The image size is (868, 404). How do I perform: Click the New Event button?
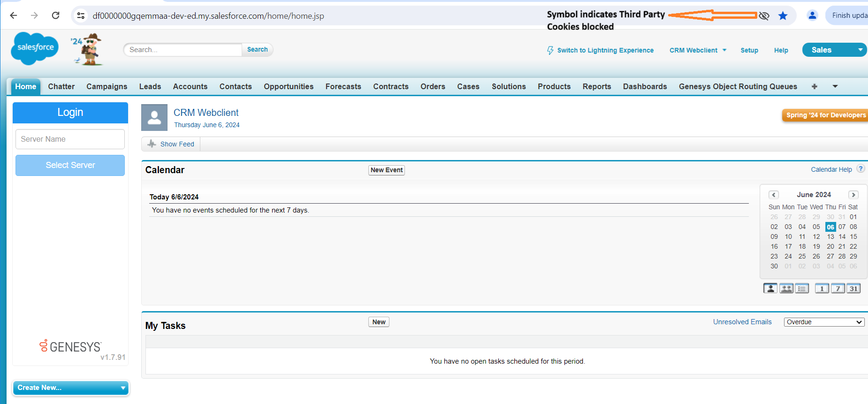[386, 170]
